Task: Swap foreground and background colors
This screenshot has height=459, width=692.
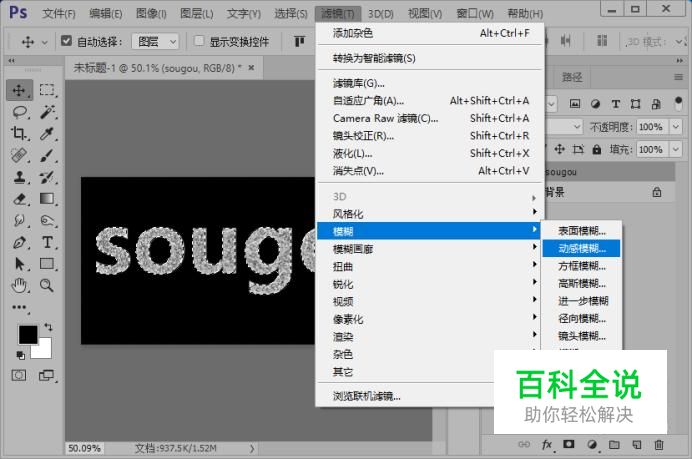Action: pyautogui.click(x=49, y=327)
